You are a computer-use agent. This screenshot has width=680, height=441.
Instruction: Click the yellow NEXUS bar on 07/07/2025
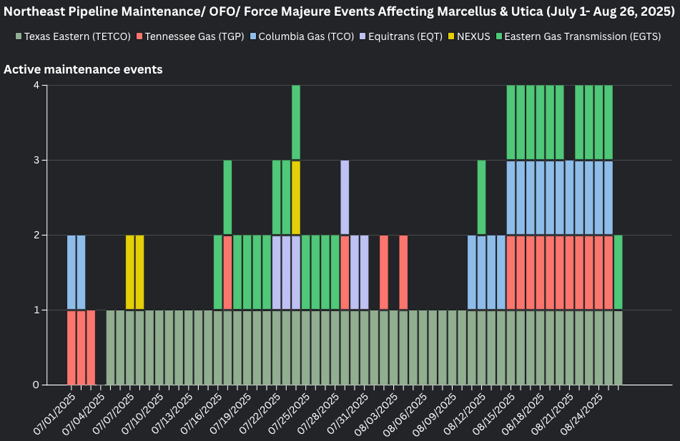(130, 272)
